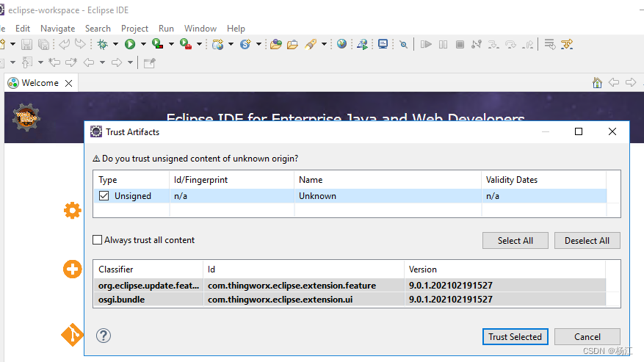
Task: Click the Trust Selected button
Action: pos(515,337)
